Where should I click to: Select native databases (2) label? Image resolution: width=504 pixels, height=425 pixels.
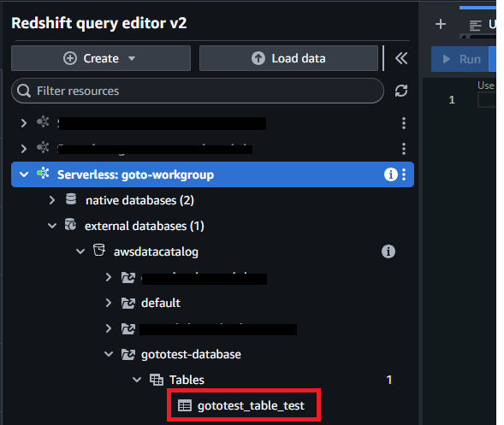click(139, 200)
